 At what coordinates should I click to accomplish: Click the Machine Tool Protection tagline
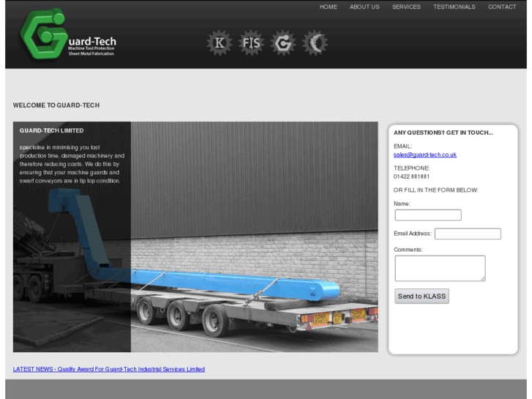[91, 48]
